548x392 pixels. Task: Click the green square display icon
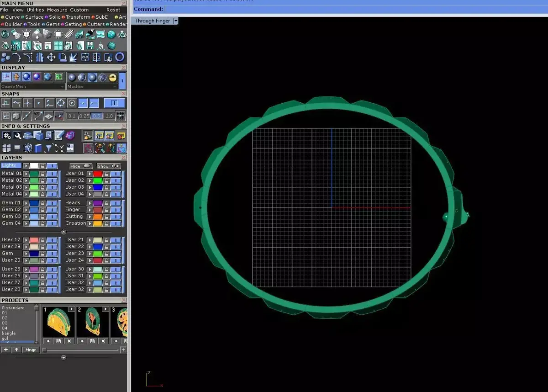tap(59, 77)
